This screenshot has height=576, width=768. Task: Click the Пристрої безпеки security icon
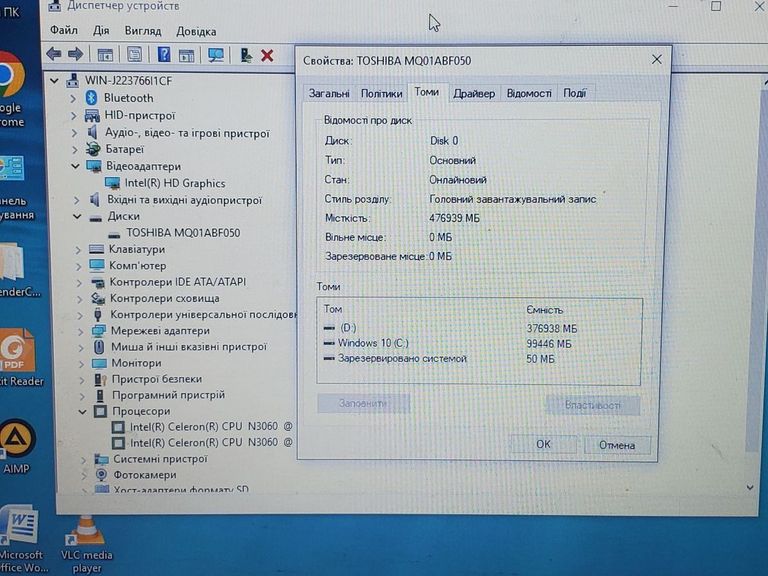(x=100, y=380)
